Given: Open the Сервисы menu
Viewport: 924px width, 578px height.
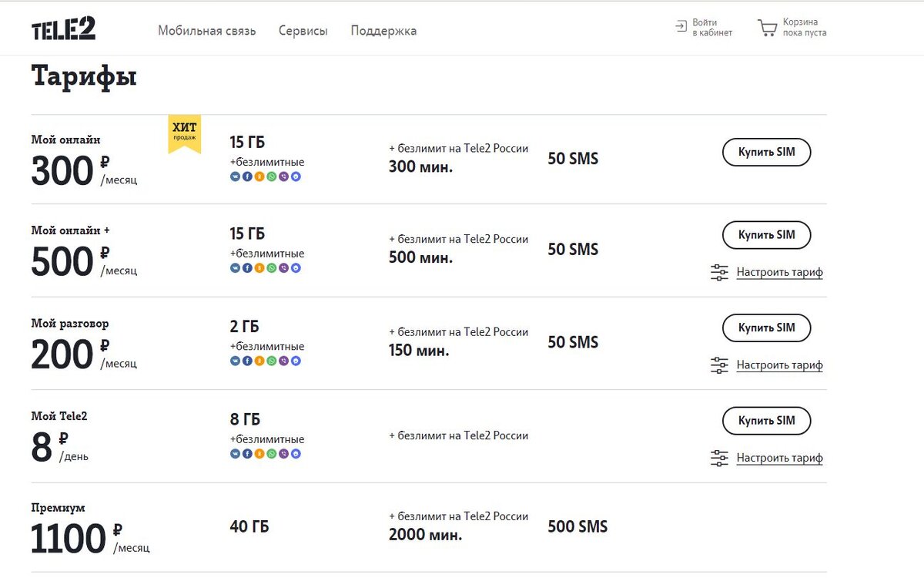Looking at the screenshot, I should [x=303, y=31].
